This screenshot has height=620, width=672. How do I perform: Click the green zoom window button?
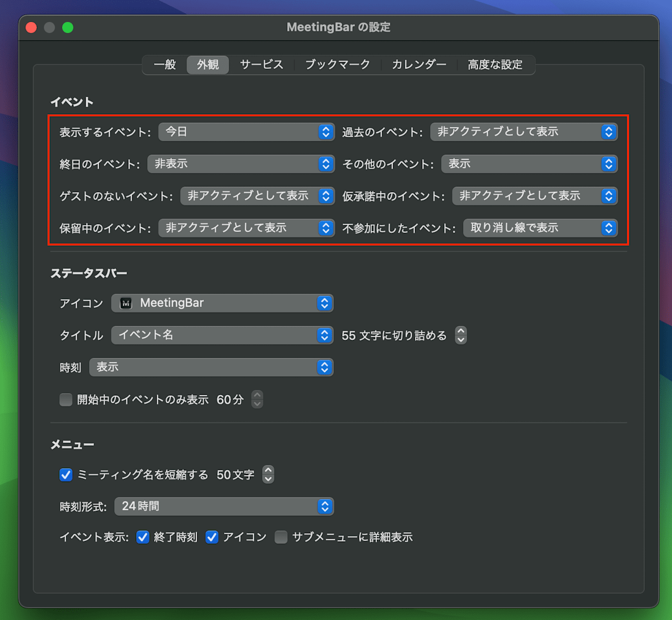68,27
